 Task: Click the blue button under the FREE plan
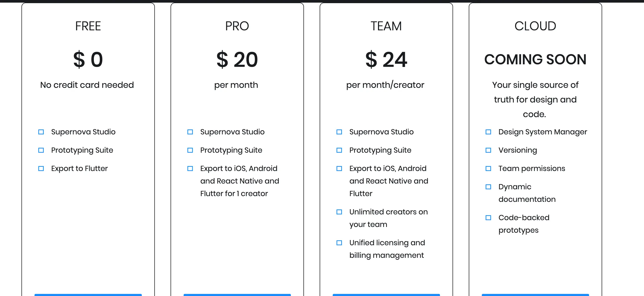[x=88, y=295]
